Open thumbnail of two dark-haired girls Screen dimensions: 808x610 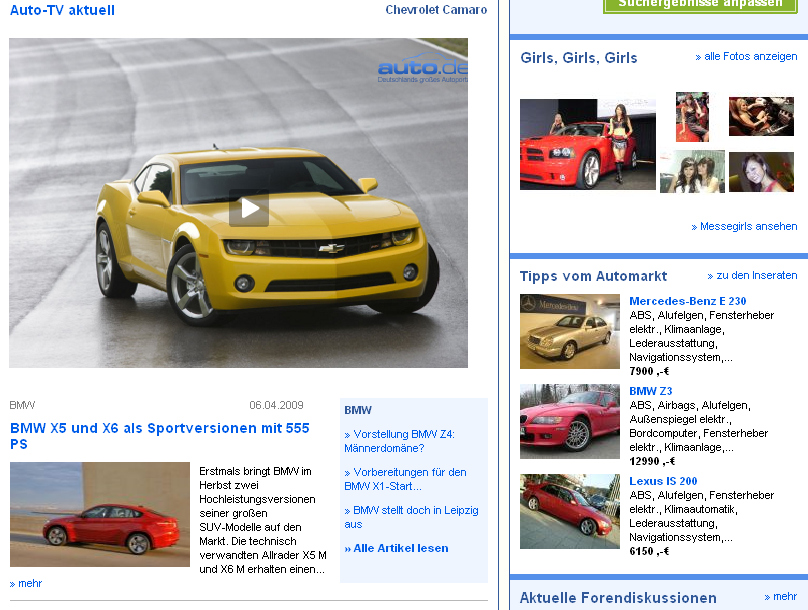click(x=692, y=172)
